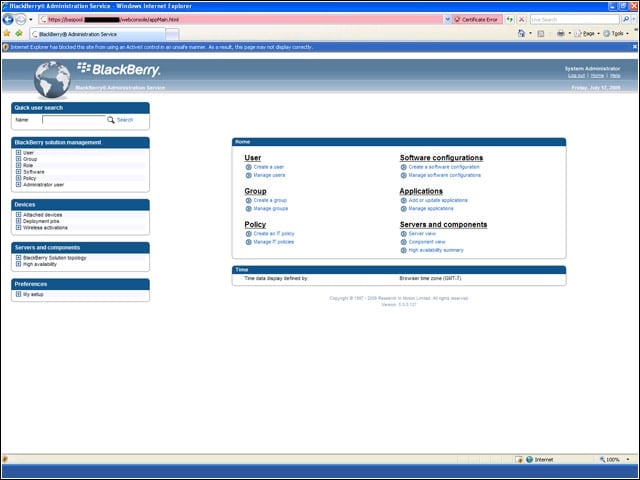The image size is (640, 480).
Task: Click the icon beside Manage users
Action: click(x=249, y=175)
